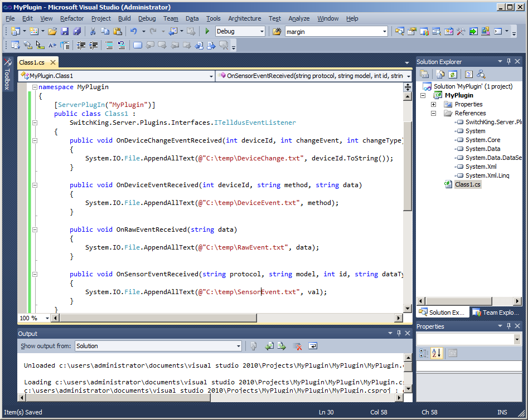Select the MyPlugin project node
The height and width of the screenshot is (420, 528).
(459, 95)
